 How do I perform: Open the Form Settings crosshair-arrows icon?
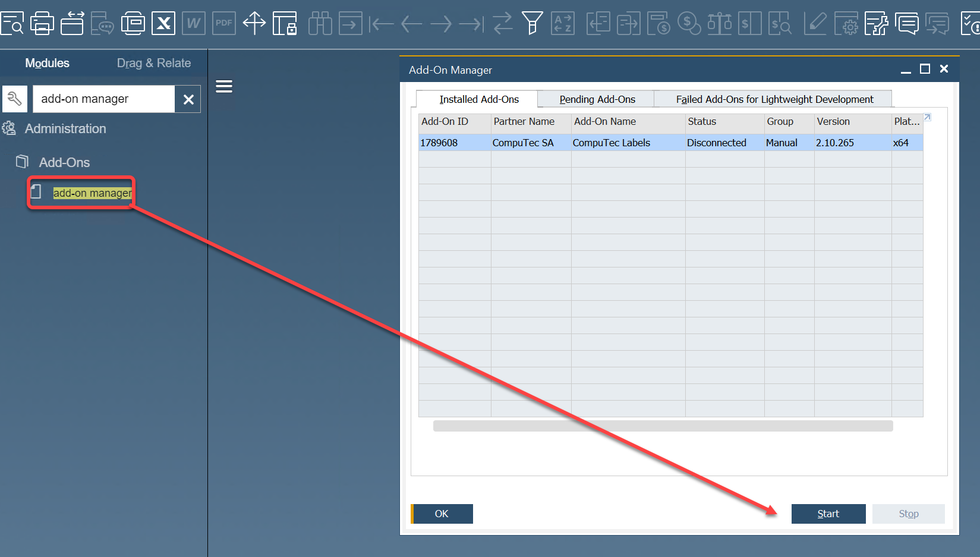[254, 24]
